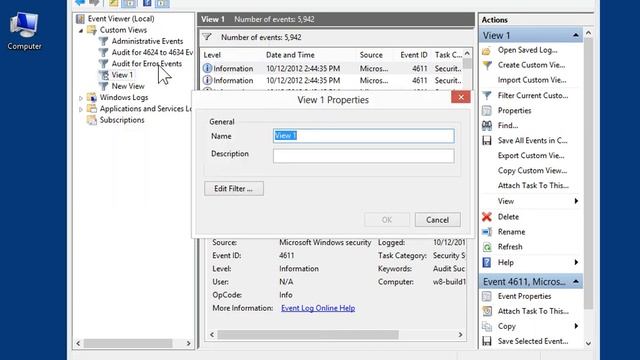Click scroll-down arrow in Actions pane
640x360 pixels.
(x=588, y=343)
